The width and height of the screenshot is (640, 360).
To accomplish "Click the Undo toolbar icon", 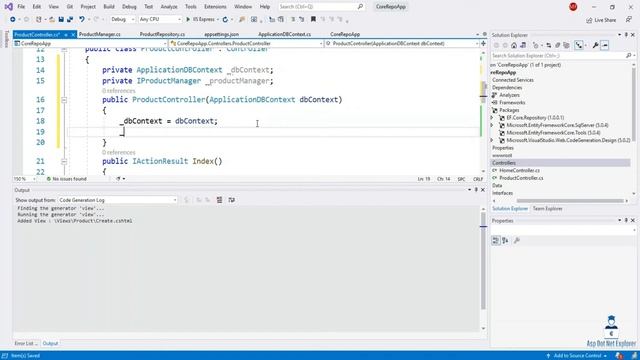I will (82, 19).
